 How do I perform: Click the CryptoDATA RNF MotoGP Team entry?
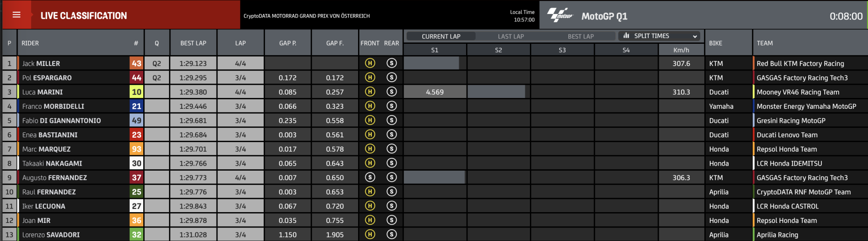pyautogui.click(x=804, y=192)
